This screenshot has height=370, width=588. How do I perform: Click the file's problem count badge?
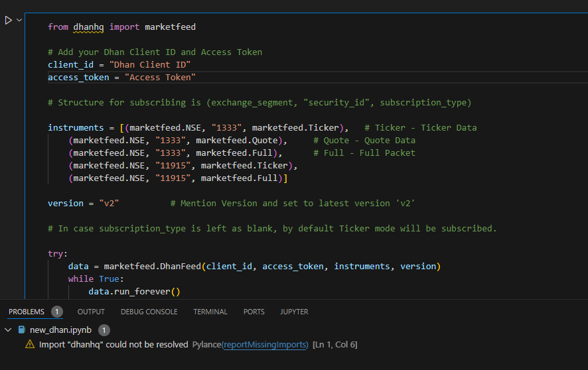click(104, 330)
